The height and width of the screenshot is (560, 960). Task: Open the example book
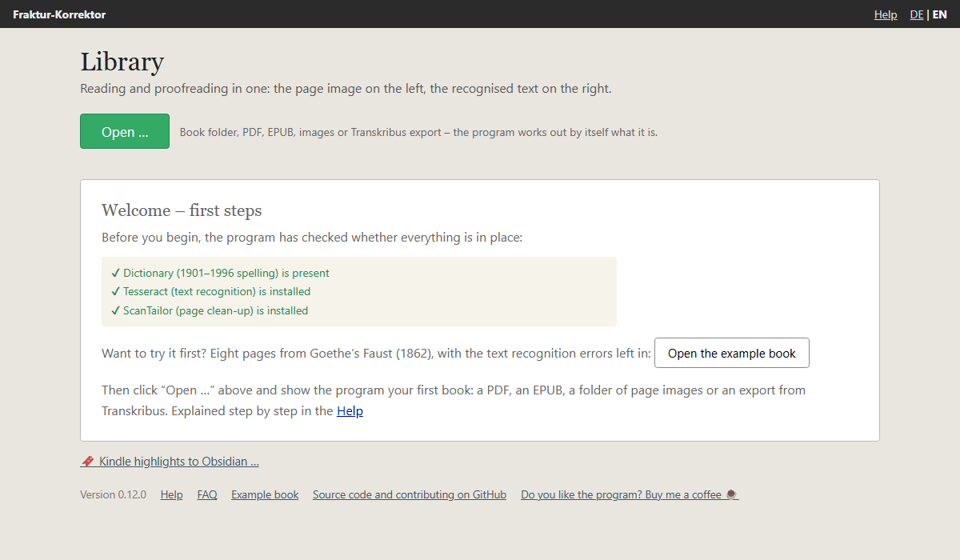coord(732,353)
